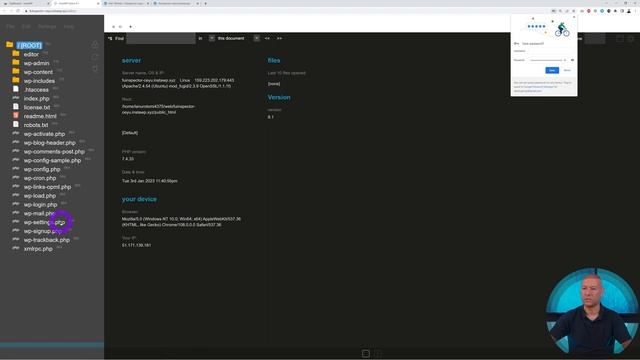Open wp-login.php file

(40, 205)
